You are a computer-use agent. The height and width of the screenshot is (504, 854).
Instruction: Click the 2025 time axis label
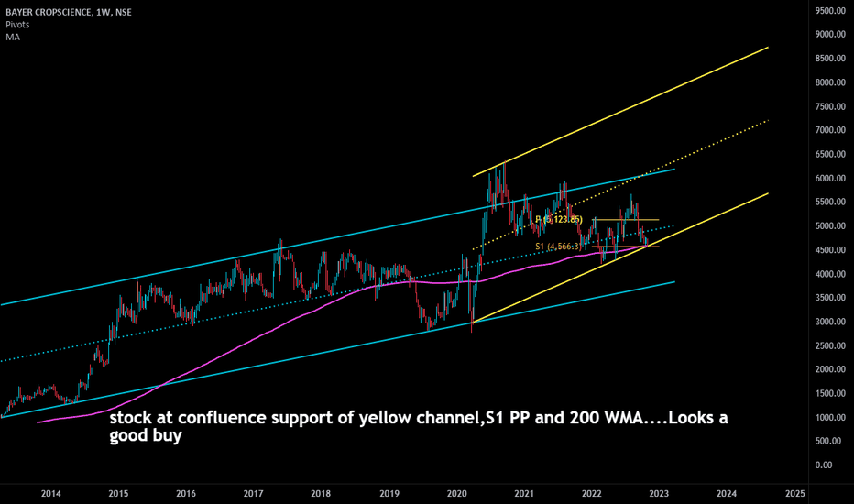tap(794, 494)
